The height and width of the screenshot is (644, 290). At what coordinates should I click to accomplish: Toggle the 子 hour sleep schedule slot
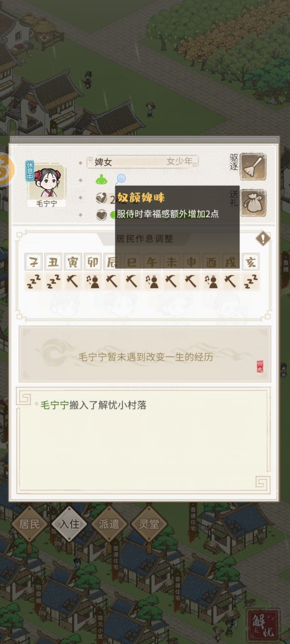point(33,282)
